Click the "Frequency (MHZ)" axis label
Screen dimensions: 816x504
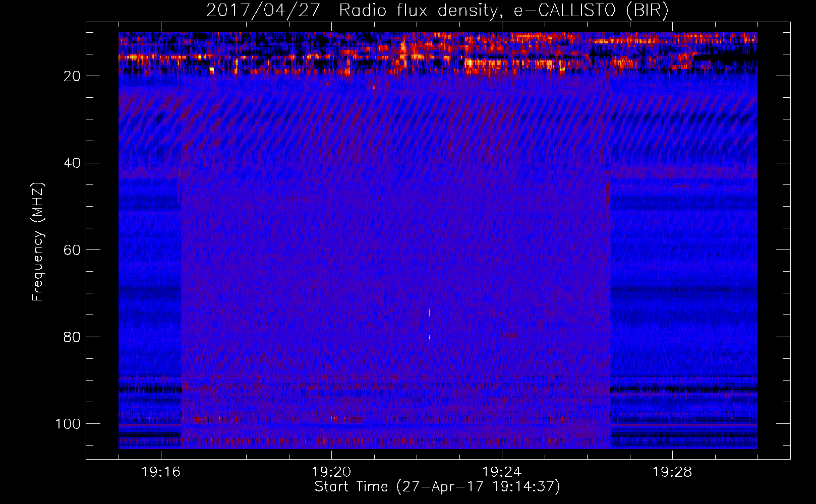(38, 241)
